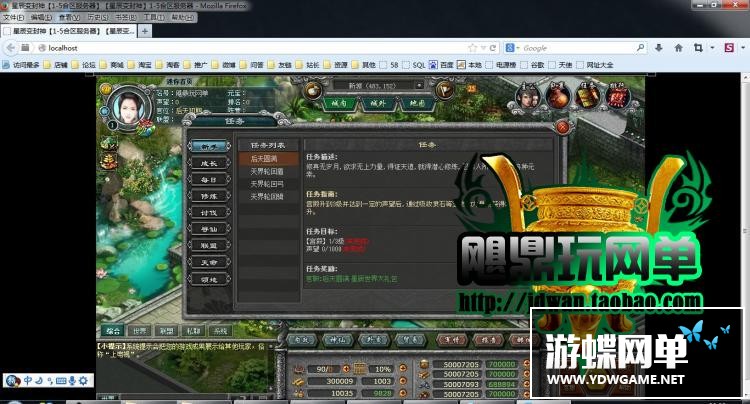The image size is (750, 404).
Task: Open address bar history dropdown arrow
Action: click(x=483, y=48)
